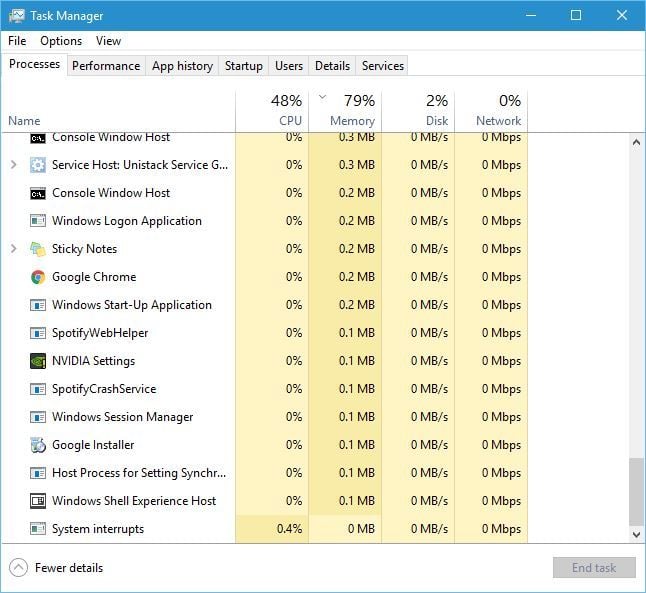Click the Service Host Unistack gear icon
The width and height of the screenshot is (646, 593).
point(38,165)
